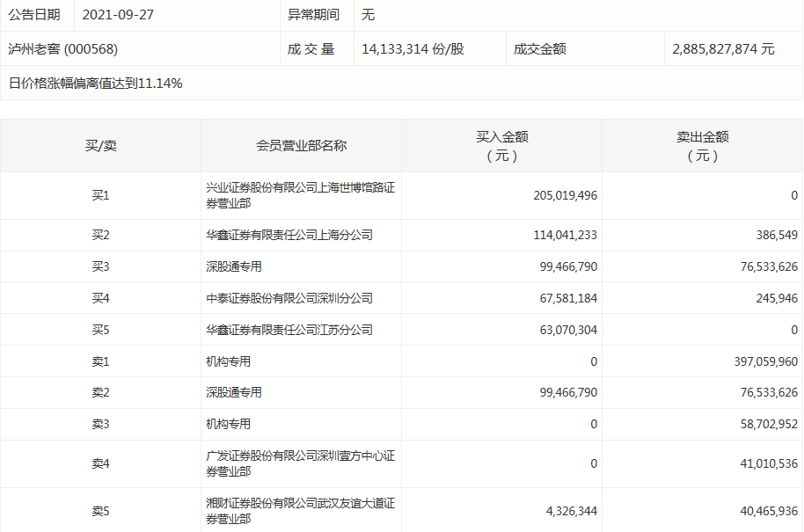Image resolution: width=804 pixels, height=532 pixels.
Task: Select sell amount 386,549
Action: [x=777, y=236]
